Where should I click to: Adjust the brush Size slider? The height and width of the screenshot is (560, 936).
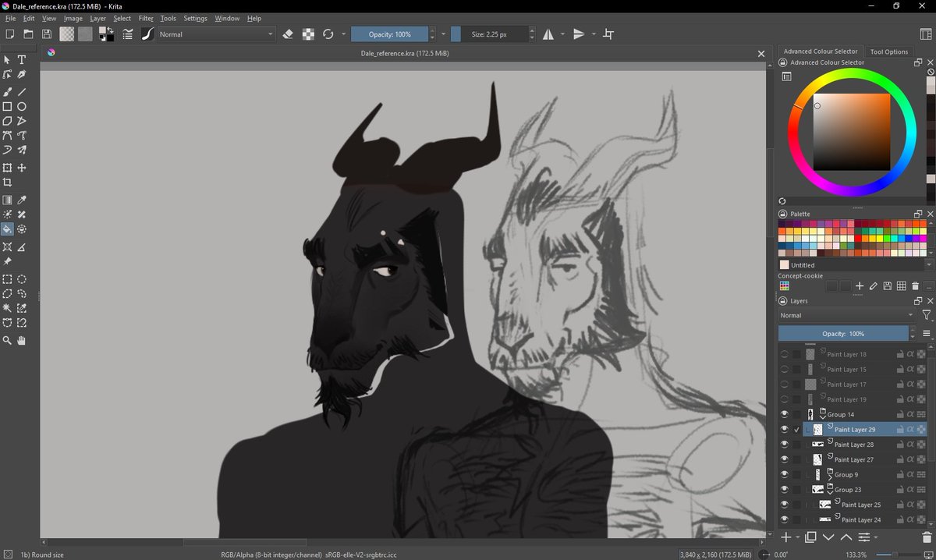click(489, 34)
